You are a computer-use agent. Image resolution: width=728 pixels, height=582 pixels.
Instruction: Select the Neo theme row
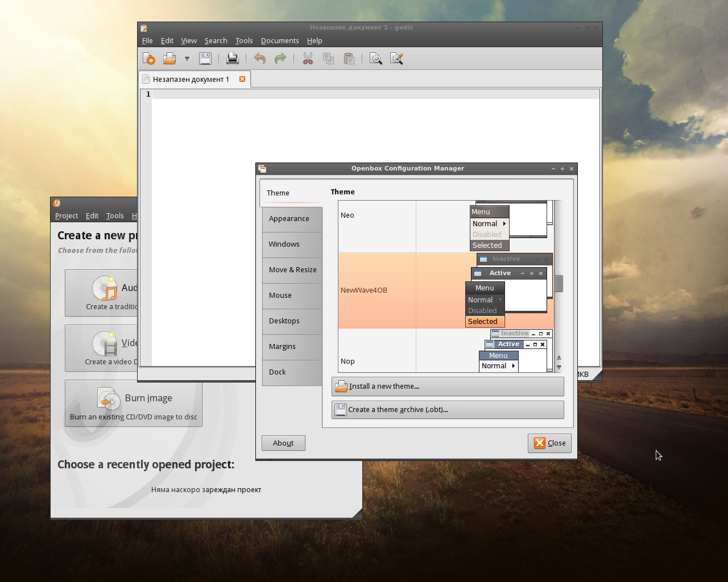pos(445,226)
